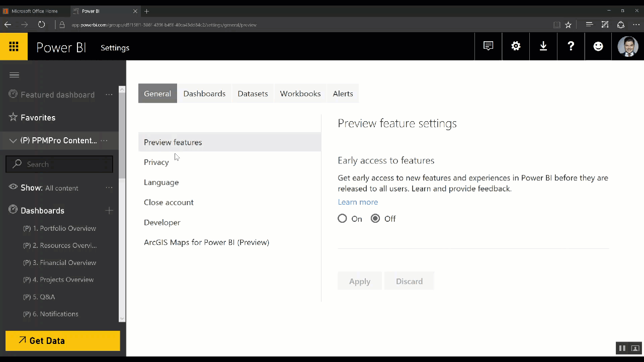Viewport: 644px width, 362px height.
Task: Open more options for PPMPro Content workspace
Action: click(x=104, y=141)
